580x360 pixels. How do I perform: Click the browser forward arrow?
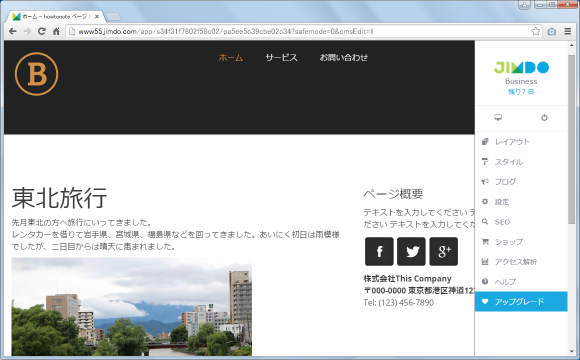[27, 31]
